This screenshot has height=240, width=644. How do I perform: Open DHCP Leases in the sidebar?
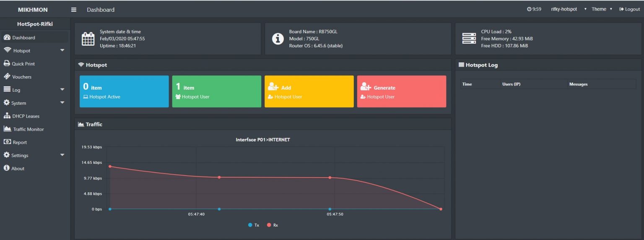[35, 116]
